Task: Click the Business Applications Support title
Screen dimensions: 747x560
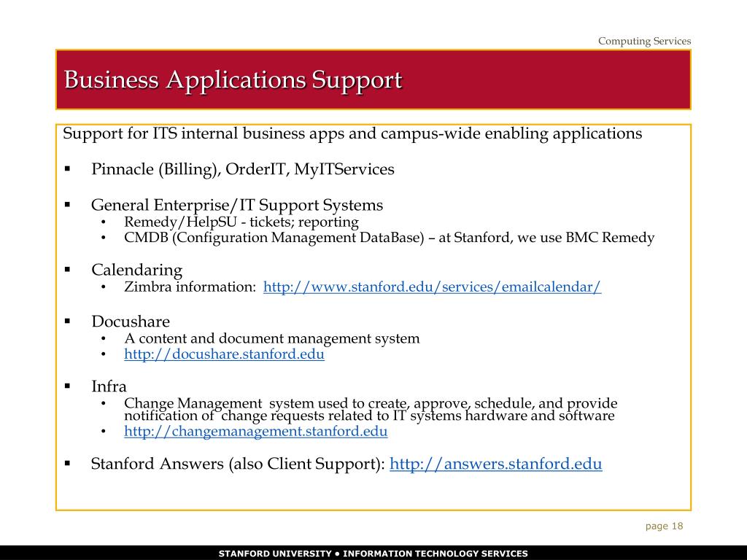Action: [x=233, y=79]
